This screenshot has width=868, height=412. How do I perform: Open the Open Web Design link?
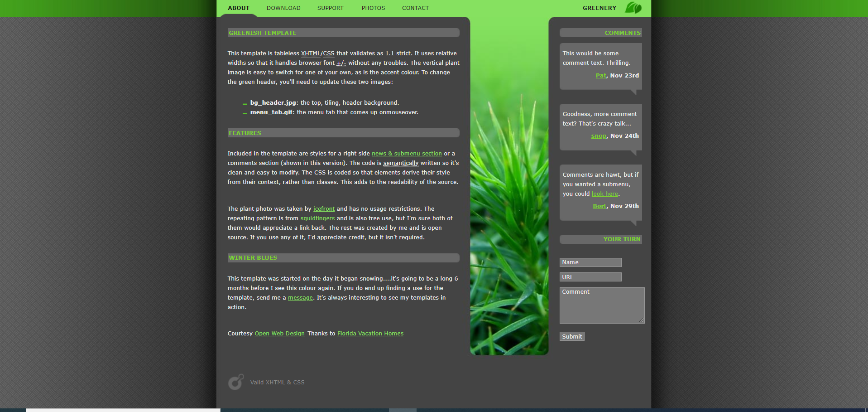coord(279,334)
